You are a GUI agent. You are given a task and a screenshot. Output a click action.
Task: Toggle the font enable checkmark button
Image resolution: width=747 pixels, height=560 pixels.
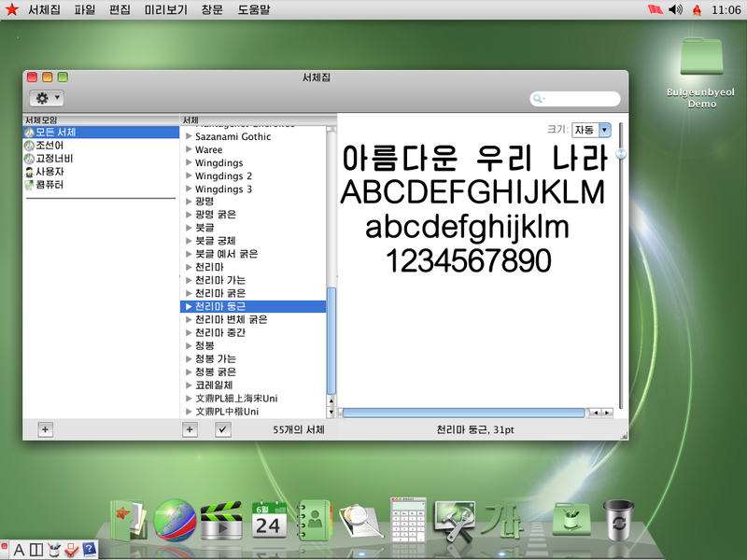(x=222, y=429)
